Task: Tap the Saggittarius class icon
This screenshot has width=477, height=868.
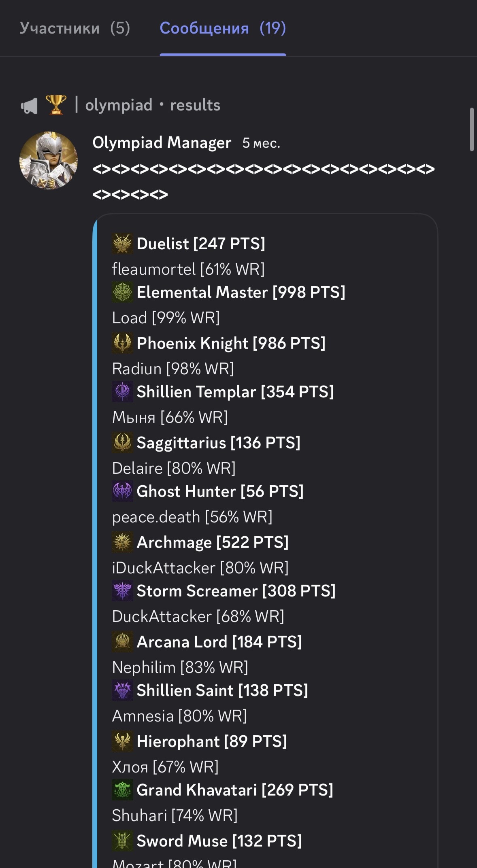Action: coord(122,442)
